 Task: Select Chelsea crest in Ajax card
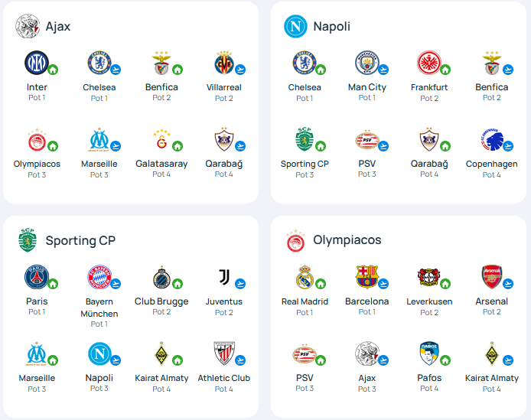tap(99, 63)
